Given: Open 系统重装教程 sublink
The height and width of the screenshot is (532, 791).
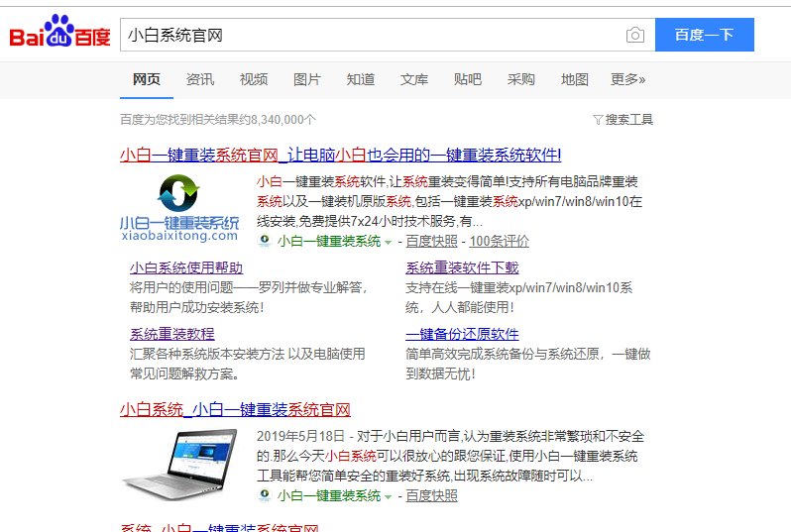Looking at the screenshot, I should (x=172, y=334).
